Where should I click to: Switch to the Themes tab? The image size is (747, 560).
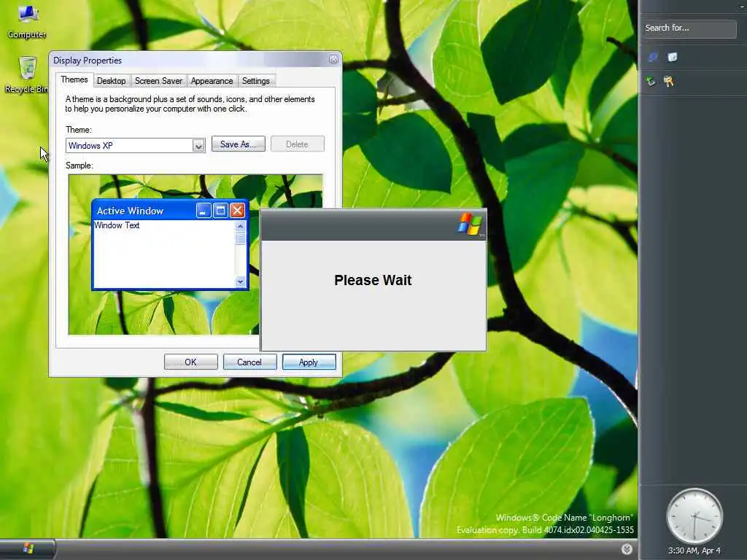(74, 80)
